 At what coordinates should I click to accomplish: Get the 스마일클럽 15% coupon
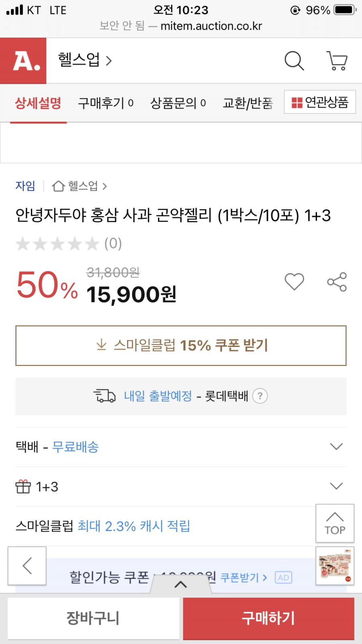click(181, 346)
